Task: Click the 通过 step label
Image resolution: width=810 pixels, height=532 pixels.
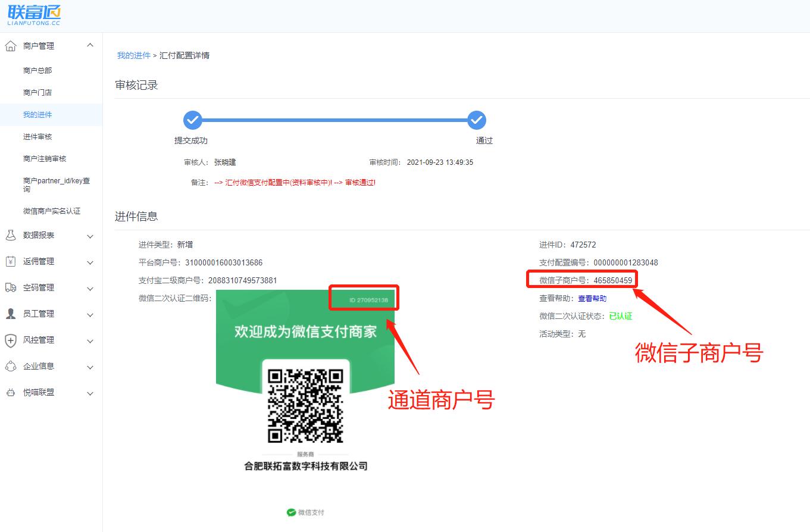Action: 484,140
